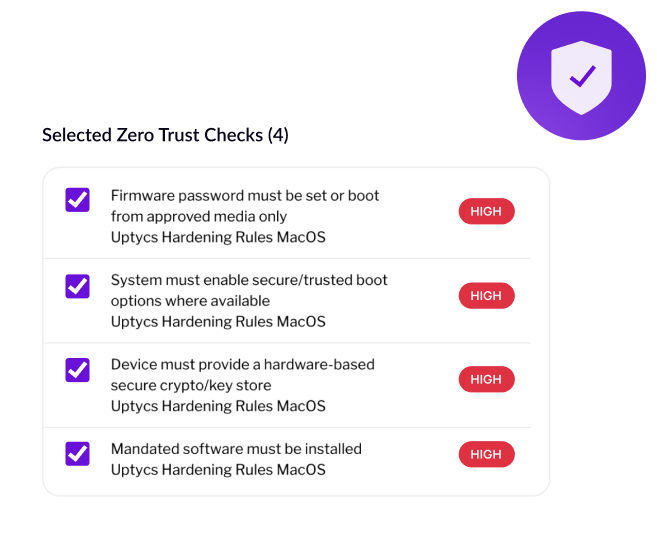Viewport: 657px width, 546px height.
Task: Select HIGH severity tag on secure boot row
Action: [x=486, y=295]
